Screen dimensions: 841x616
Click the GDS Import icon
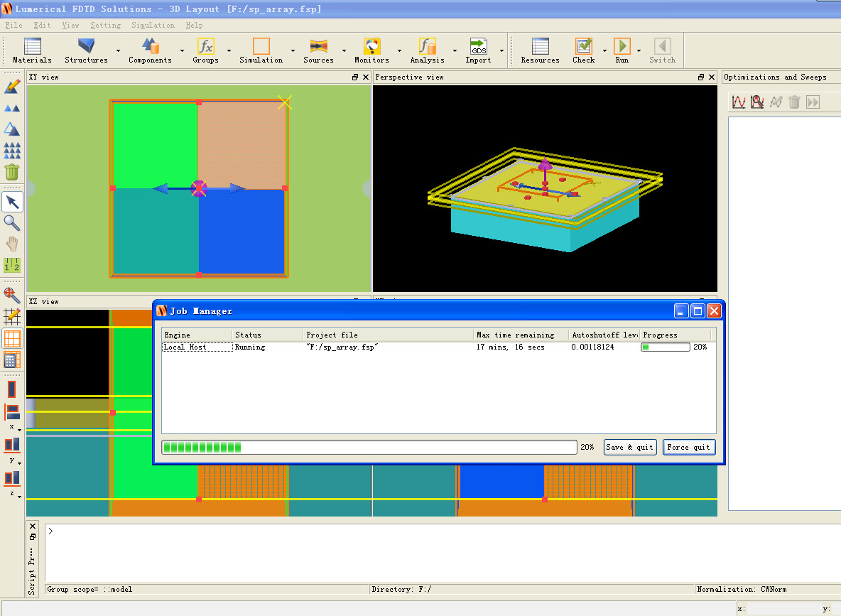pos(479,46)
